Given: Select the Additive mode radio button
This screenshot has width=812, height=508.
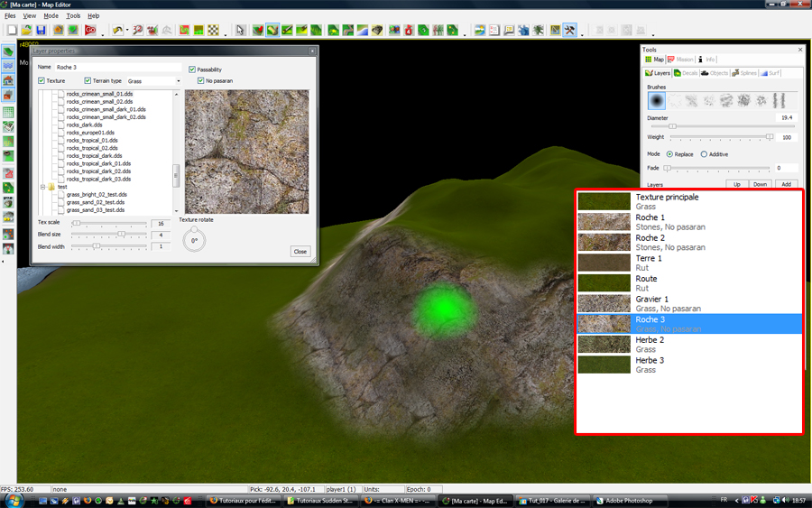Looking at the screenshot, I should click(x=704, y=154).
